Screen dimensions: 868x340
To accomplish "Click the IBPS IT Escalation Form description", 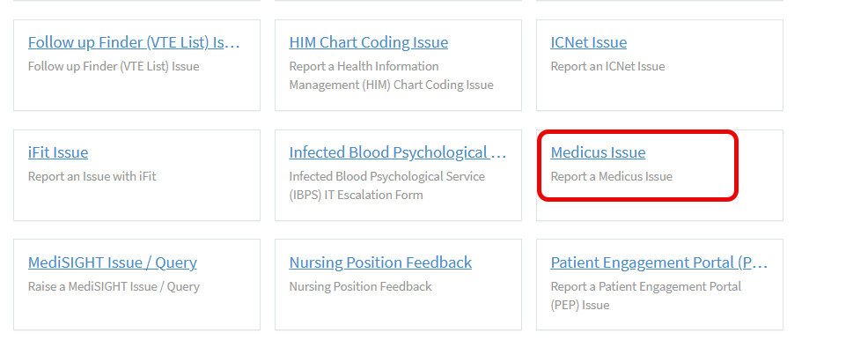I will point(387,186).
